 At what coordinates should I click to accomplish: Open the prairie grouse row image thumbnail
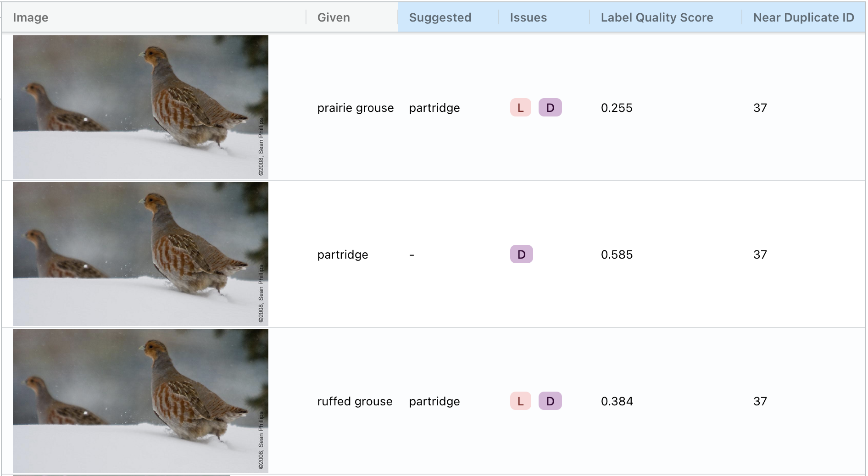141,106
